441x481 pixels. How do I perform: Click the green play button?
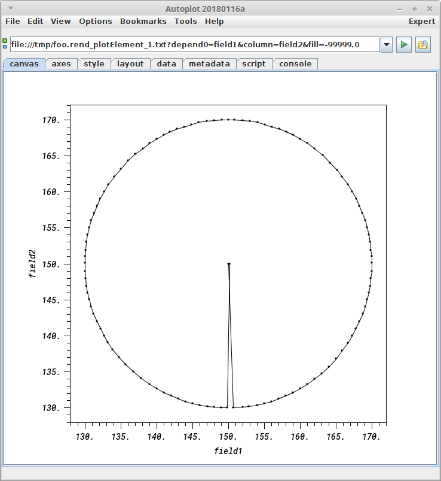[x=404, y=44]
